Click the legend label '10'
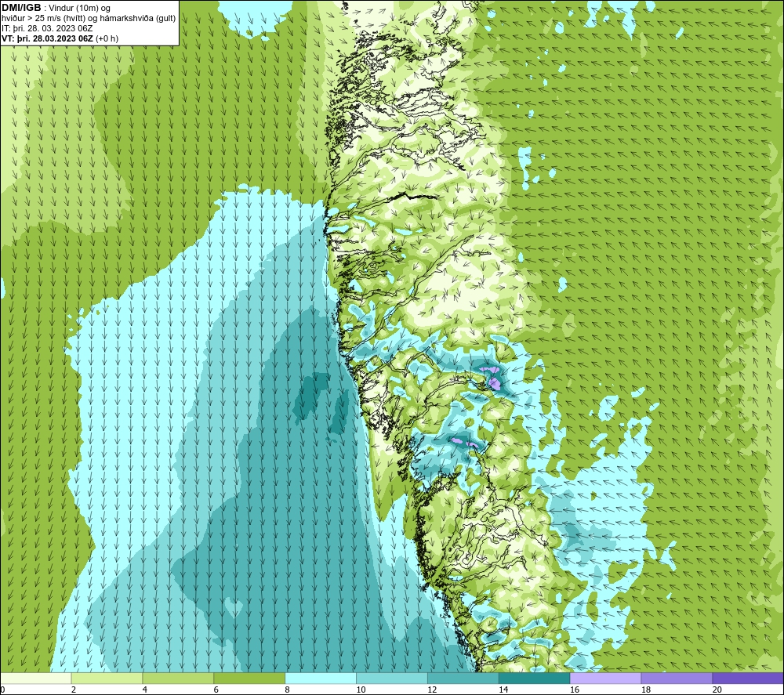Viewport: 784px width, 695px height. [x=361, y=690]
